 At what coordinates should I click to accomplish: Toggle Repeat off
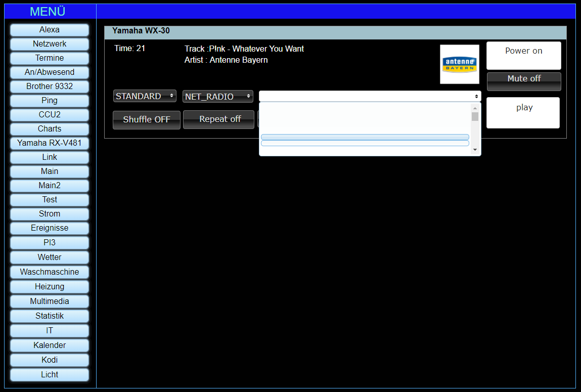pos(218,119)
